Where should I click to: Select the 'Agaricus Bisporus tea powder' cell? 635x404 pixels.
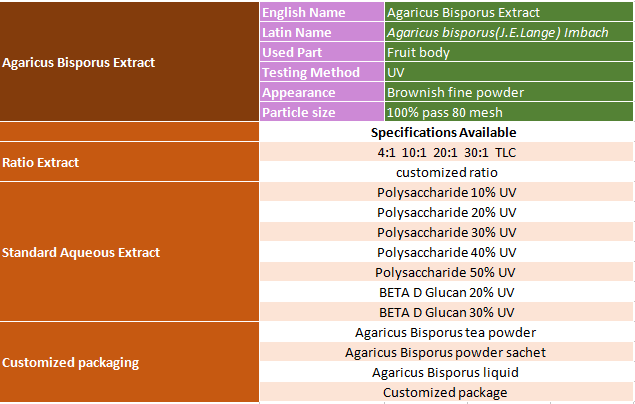(446, 332)
